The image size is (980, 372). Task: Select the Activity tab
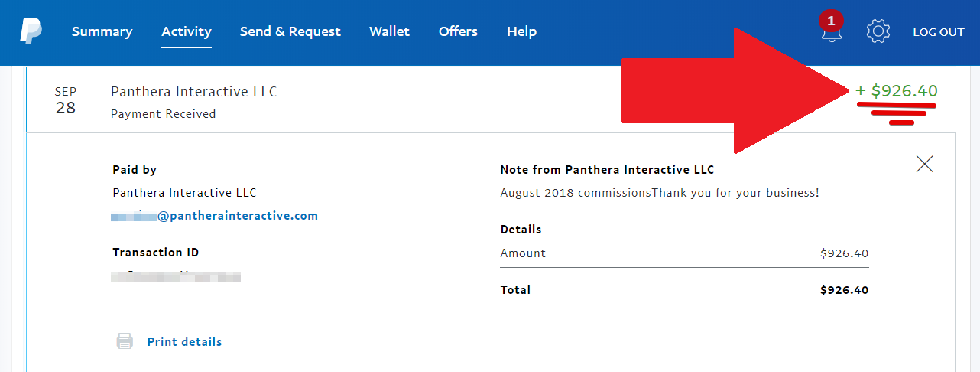click(187, 31)
